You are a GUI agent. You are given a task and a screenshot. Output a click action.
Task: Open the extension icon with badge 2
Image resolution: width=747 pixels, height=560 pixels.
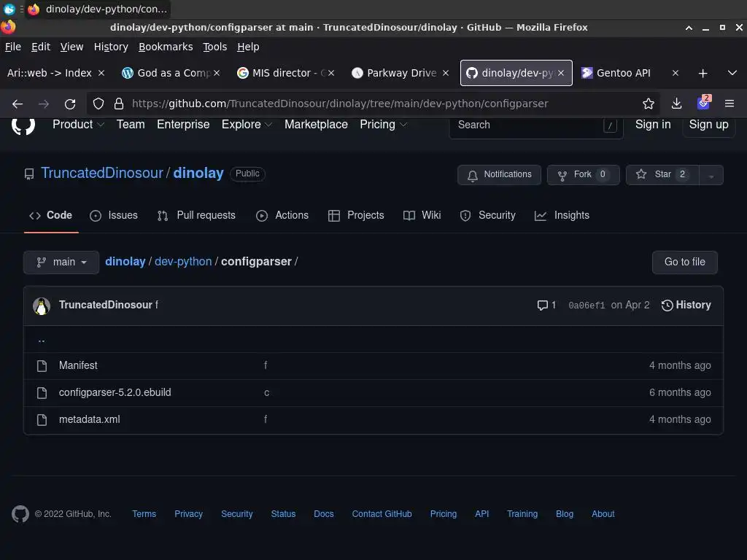pyautogui.click(x=704, y=103)
